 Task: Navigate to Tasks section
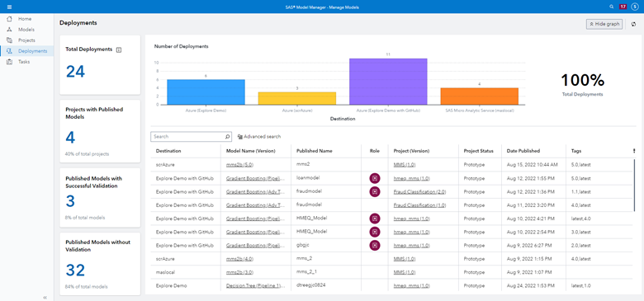(24, 62)
